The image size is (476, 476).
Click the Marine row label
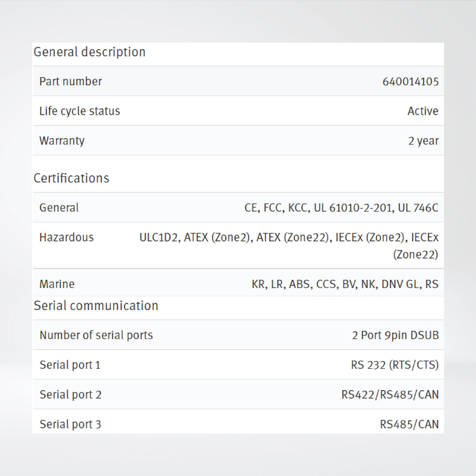[57, 284]
